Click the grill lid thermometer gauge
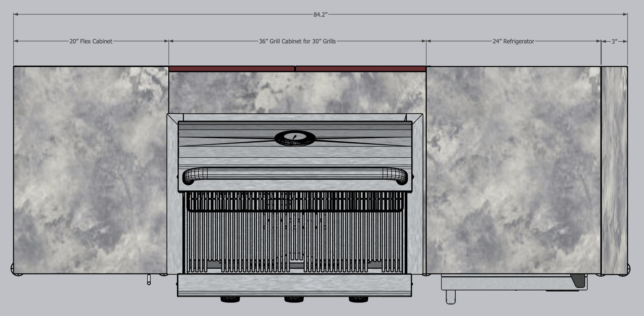Image resolution: width=644 pixels, height=316 pixels. click(x=295, y=138)
